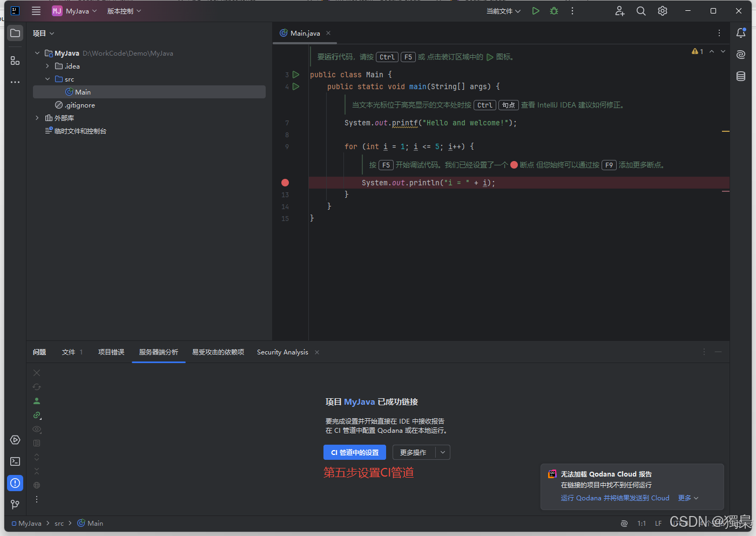Expand the .idea folder
This screenshot has width=756, height=536.
click(47, 66)
